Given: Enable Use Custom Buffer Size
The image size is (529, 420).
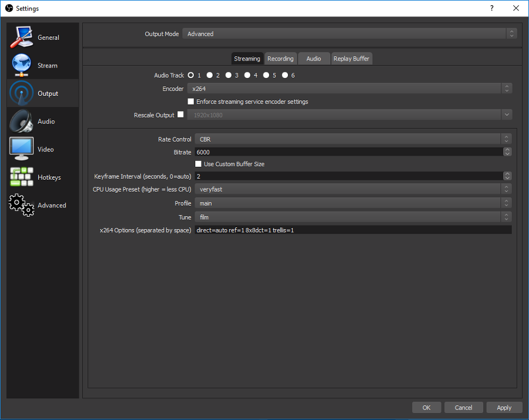Looking at the screenshot, I should click(198, 164).
